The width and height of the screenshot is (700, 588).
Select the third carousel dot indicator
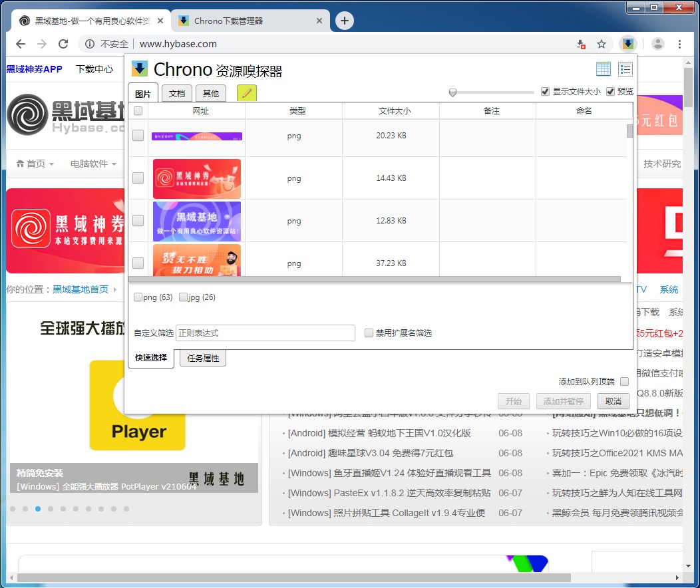[x=38, y=509]
